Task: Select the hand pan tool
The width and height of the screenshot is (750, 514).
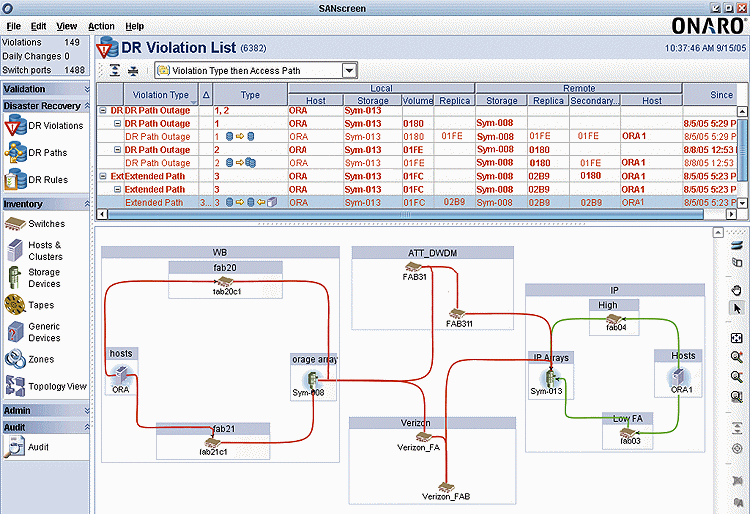Action: coord(737,290)
